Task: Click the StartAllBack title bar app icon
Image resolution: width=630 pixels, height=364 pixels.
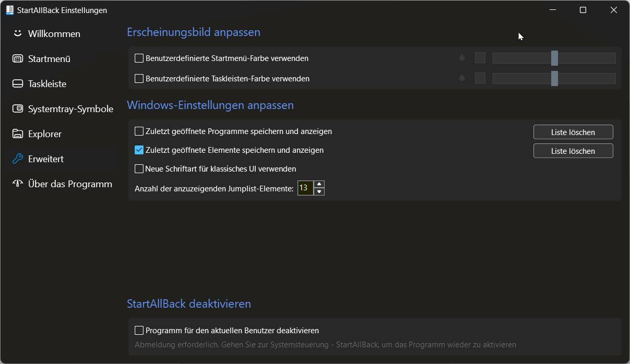Action: tap(9, 10)
